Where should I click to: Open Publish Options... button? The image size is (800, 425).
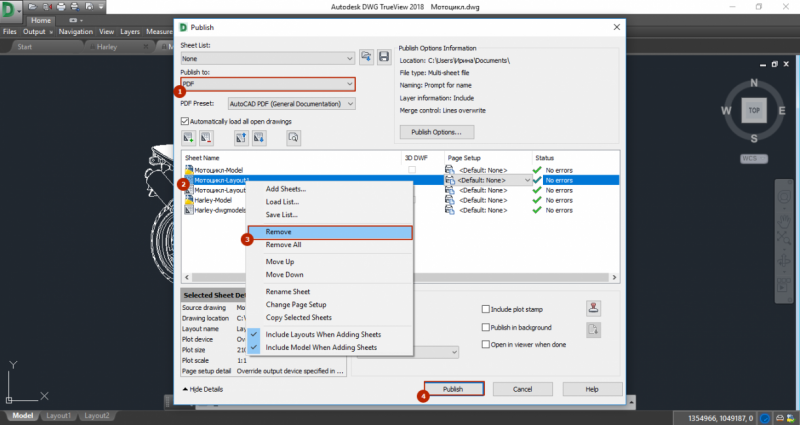coord(437,132)
